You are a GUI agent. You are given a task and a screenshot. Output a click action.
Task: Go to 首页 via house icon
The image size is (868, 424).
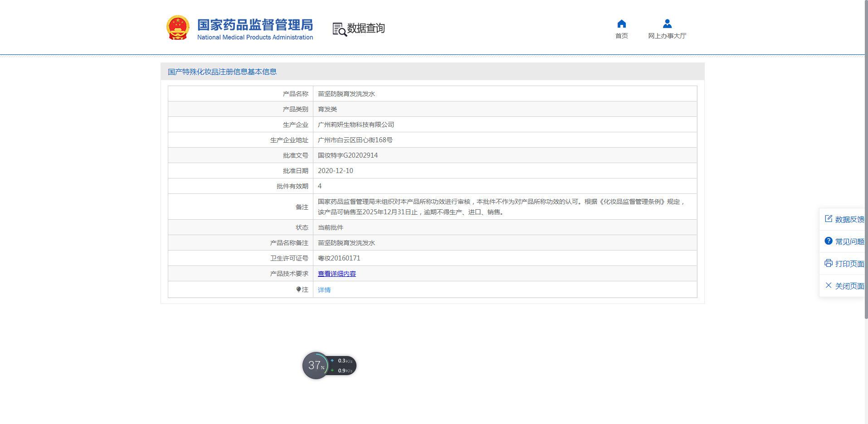pyautogui.click(x=621, y=24)
